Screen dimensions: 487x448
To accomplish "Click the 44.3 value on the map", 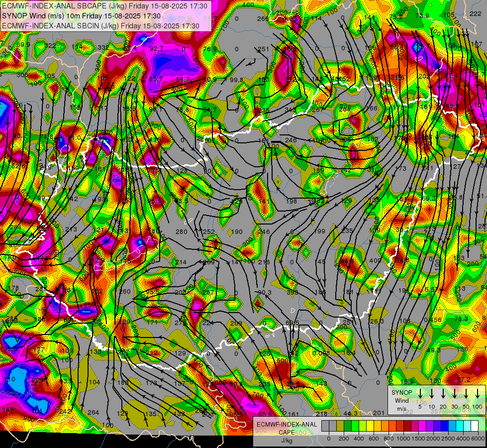I will [x=350, y=413].
